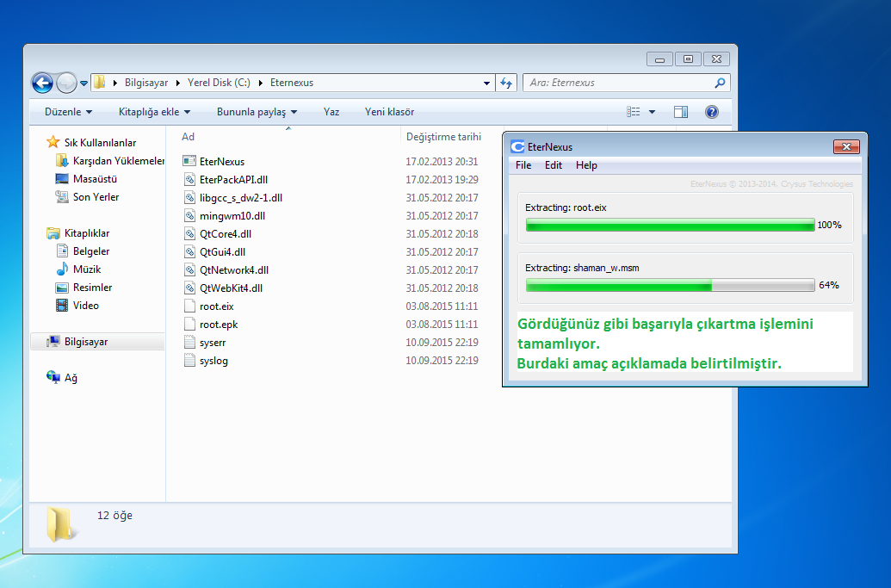Click the 12 öğe text in details pane

(114, 516)
